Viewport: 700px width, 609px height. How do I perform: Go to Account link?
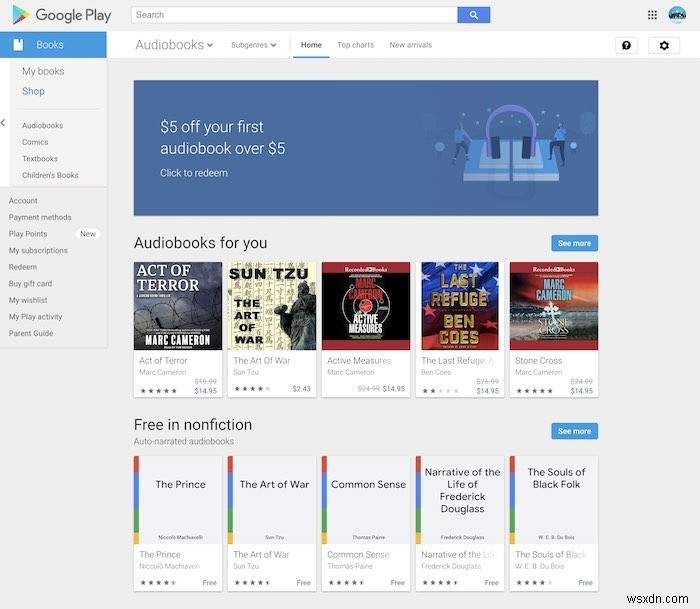23,200
